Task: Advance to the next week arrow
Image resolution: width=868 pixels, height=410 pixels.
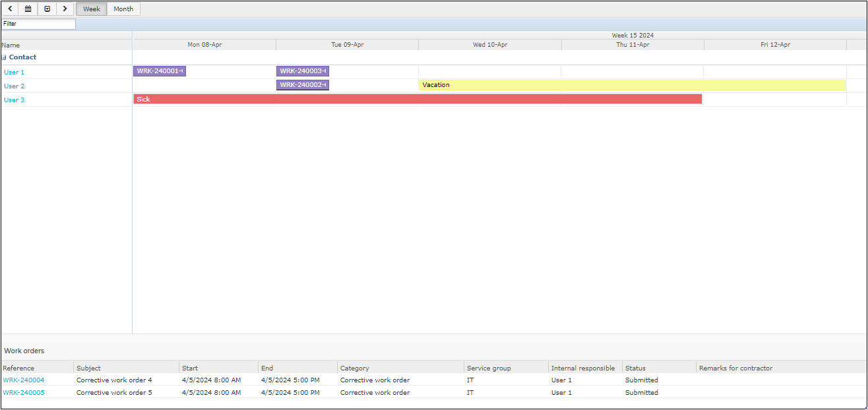Action: coord(65,9)
